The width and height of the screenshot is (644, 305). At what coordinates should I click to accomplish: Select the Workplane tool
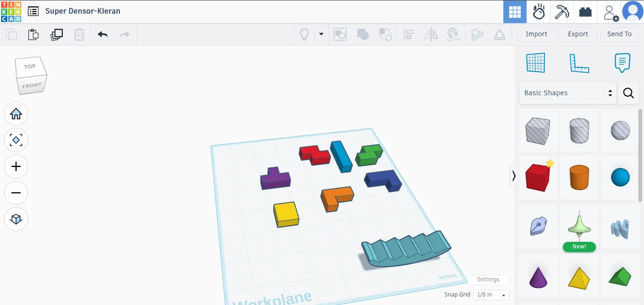(x=535, y=63)
